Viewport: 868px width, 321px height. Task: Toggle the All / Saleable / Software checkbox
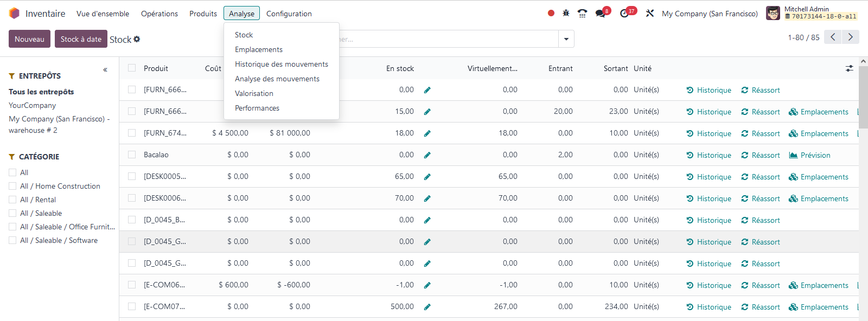(12, 240)
